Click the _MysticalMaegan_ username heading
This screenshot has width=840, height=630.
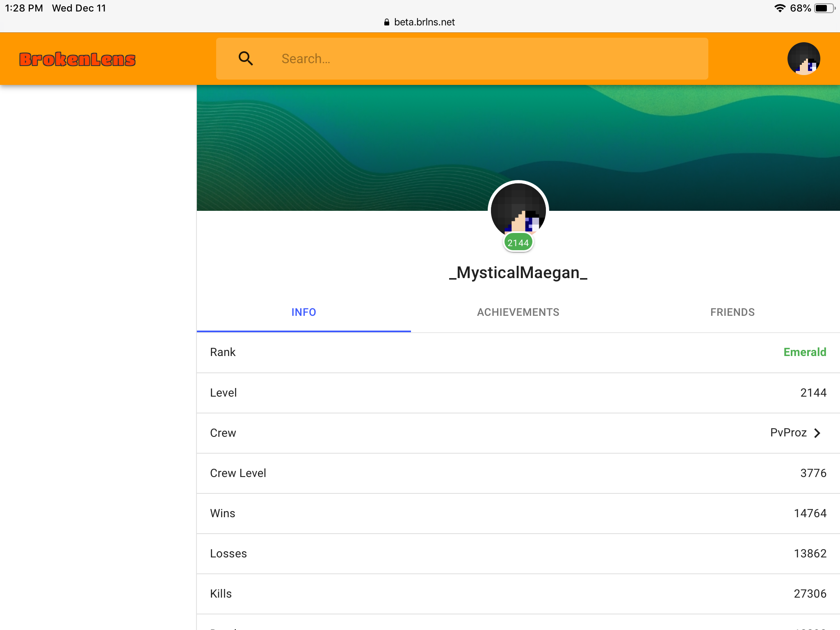[x=518, y=273]
